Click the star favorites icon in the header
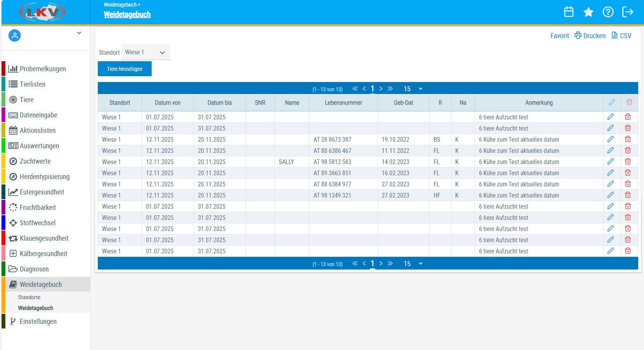Viewport: 644px width, 350px height. click(588, 12)
